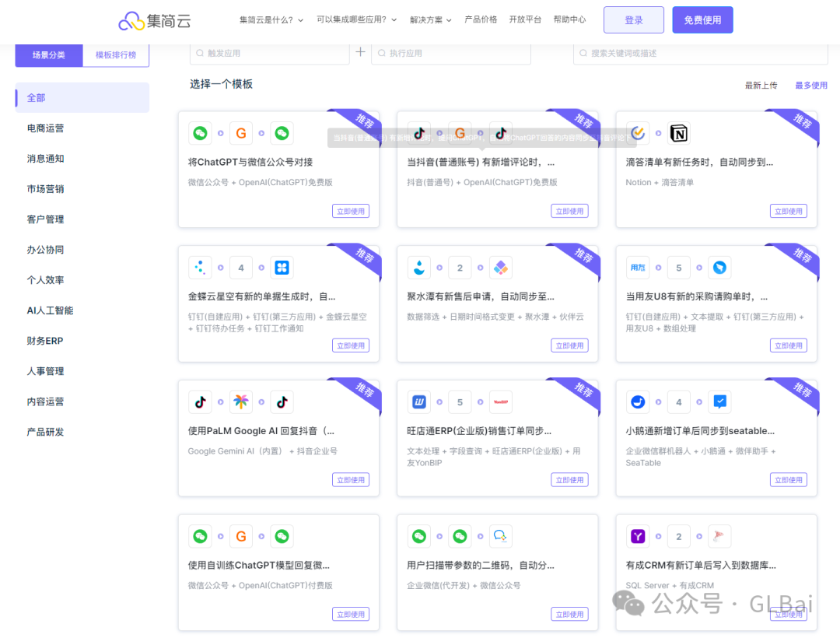Click the 集简云 logo in header
This screenshot has height=638, width=840.
pos(154,20)
